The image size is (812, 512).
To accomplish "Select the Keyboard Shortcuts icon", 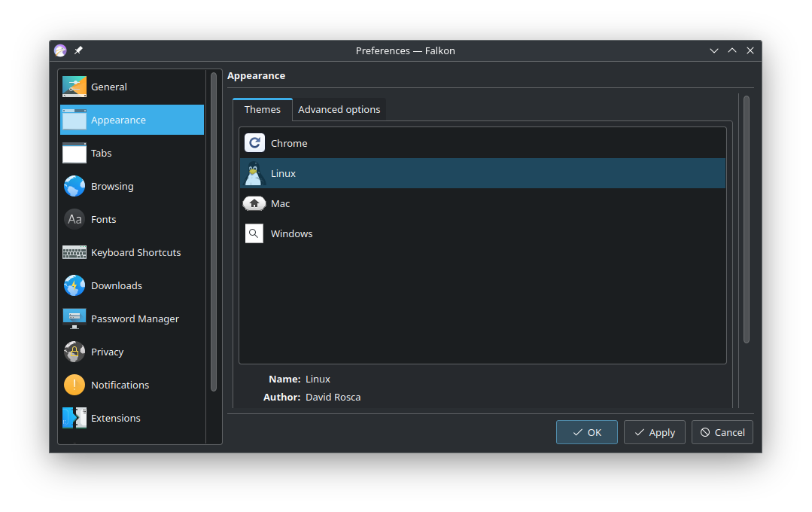I will (74, 252).
